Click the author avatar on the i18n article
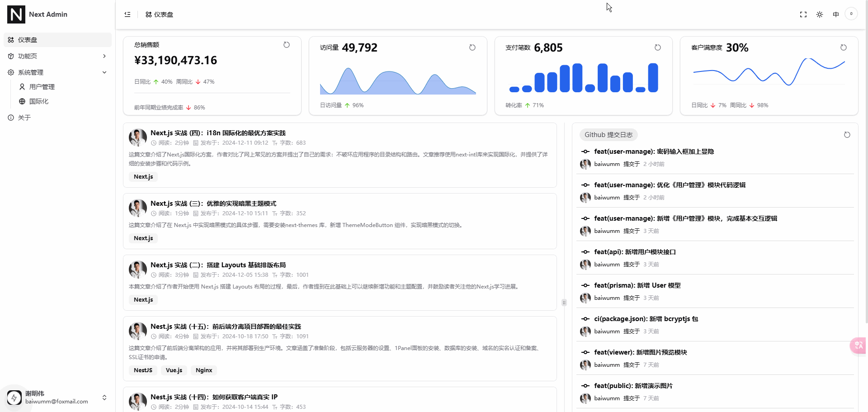The width and height of the screenshot is (868, 412). click(x=138, y=137)
